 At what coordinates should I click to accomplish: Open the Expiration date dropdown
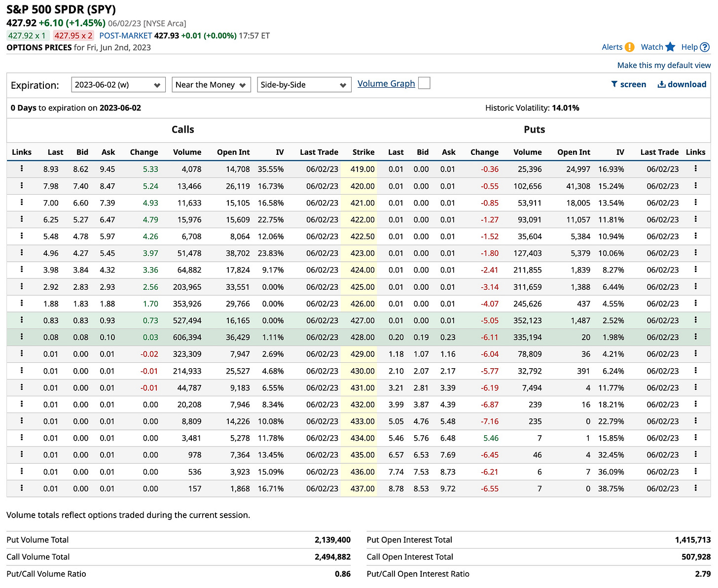[118, 85]
